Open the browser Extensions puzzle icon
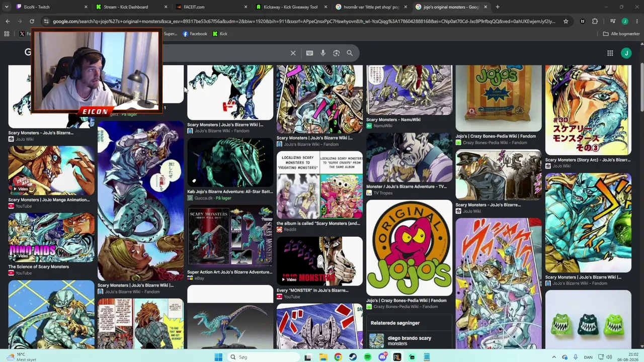 595,21
